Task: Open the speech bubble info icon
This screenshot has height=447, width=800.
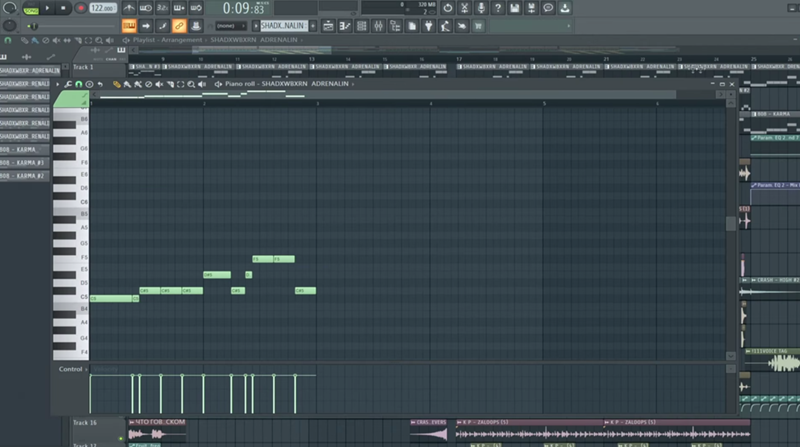Action: point(548,8)
